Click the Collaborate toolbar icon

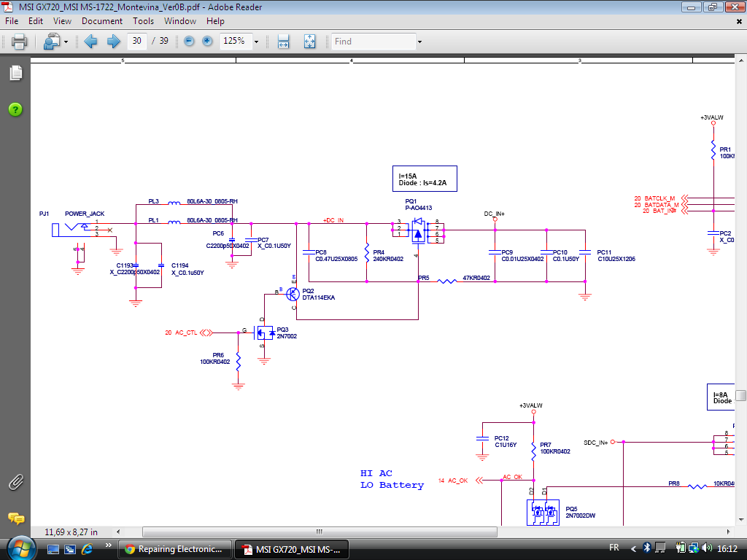pos(52,42)
